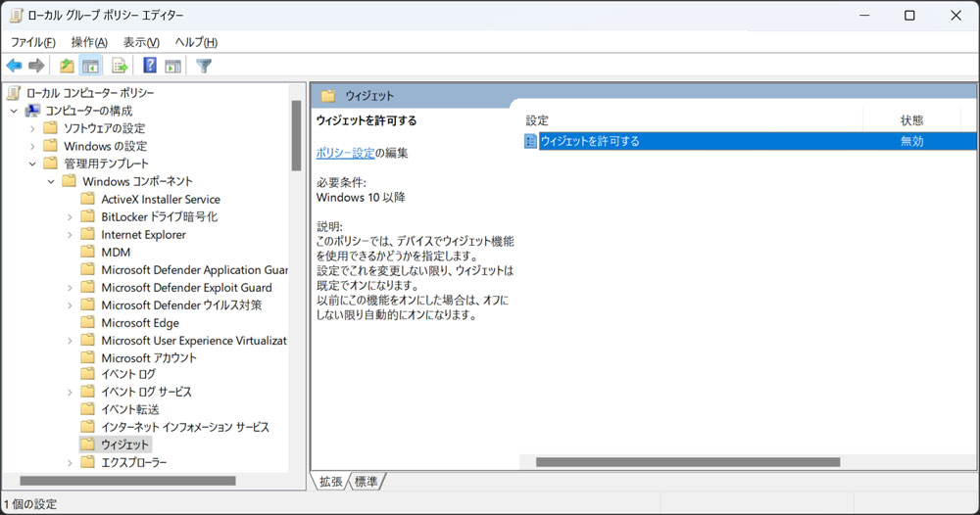
Task: Select the イベント転送 tree item
Action: [130, 409]
